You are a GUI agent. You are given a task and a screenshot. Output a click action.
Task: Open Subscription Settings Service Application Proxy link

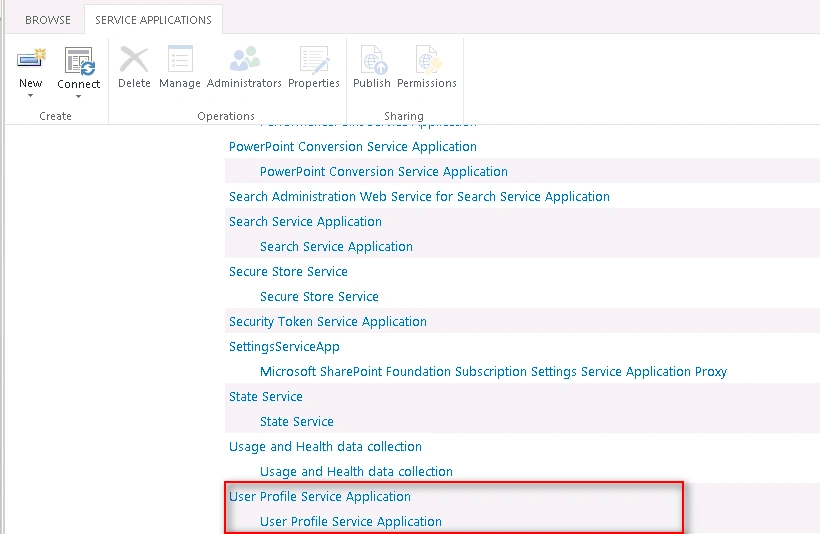[x=494, y=372]
